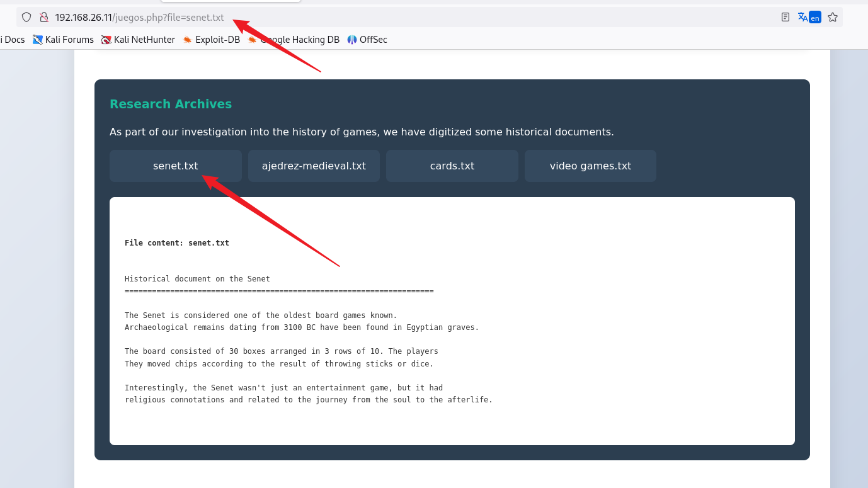Click the Kali Forums bookmark favicon
The image size is (868, 488).
(38, 40)
